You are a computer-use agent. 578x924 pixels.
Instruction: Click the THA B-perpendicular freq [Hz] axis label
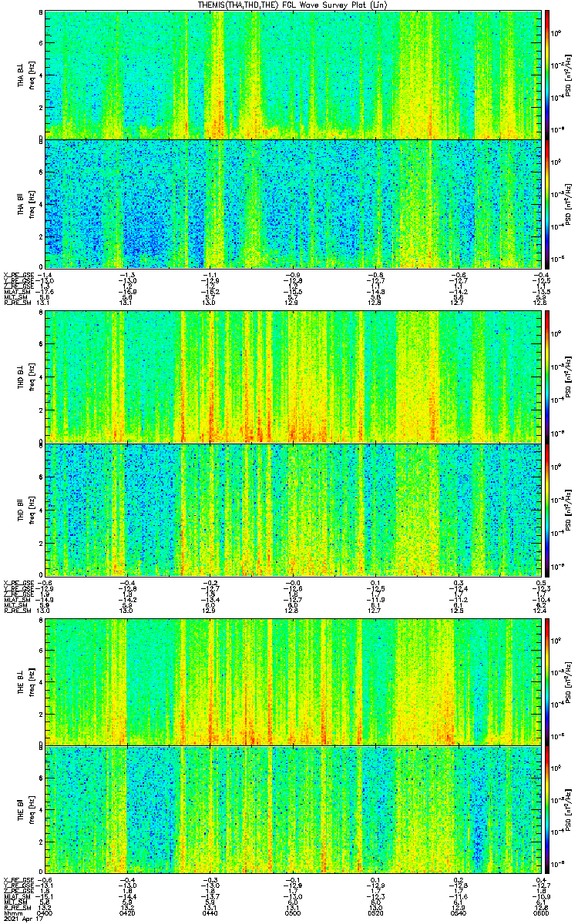32,75
